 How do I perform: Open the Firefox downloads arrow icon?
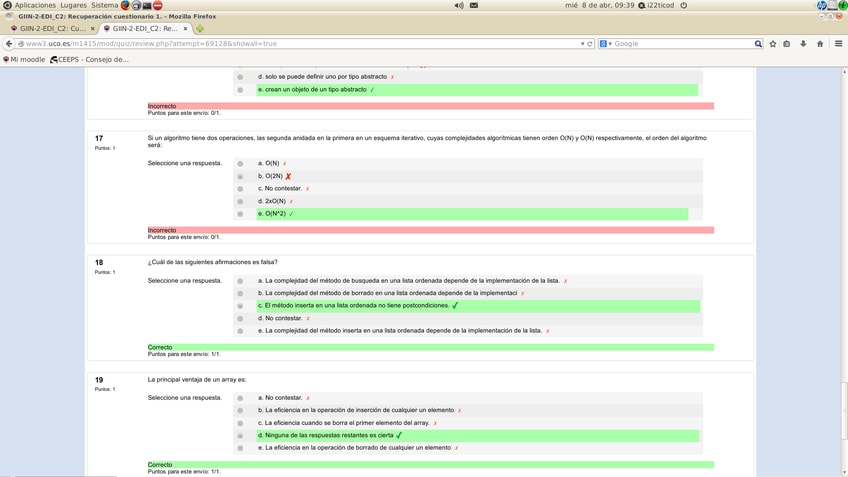coord(803,44)
